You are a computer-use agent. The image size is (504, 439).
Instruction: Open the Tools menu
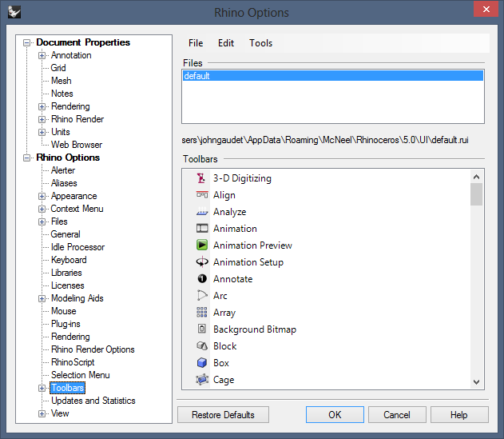[x=260, y=43]
